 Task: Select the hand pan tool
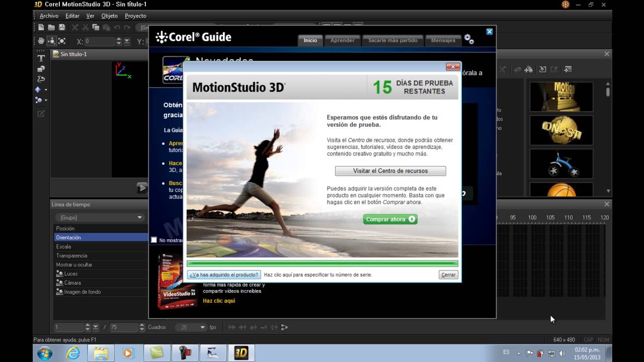pyautogui.click(x=41, y=41)
